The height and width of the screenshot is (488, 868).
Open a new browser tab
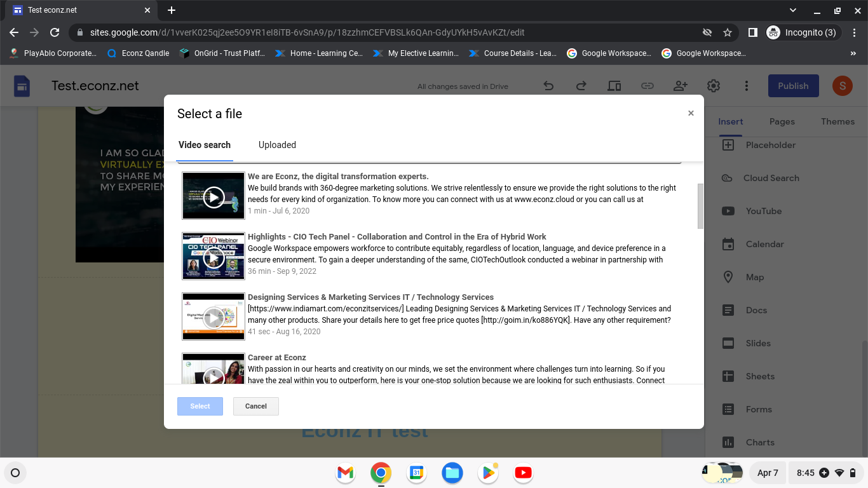[x=172, y=10]
